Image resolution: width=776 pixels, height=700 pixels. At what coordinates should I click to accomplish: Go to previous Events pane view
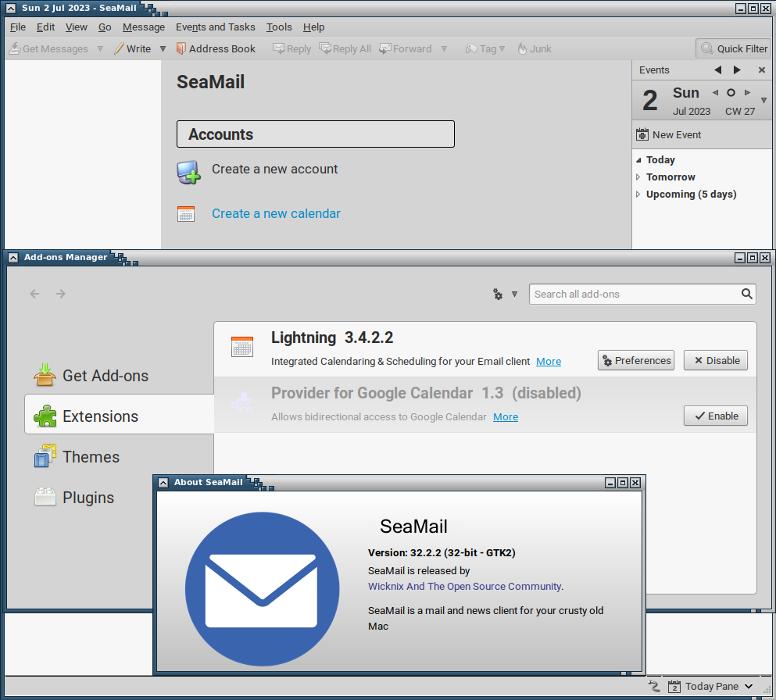717,70
